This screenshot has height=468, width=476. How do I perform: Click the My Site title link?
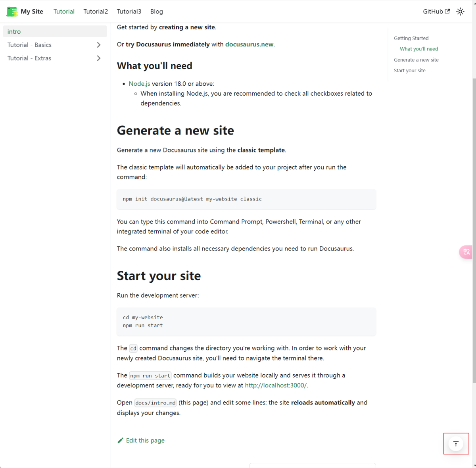tap(32, 12)
